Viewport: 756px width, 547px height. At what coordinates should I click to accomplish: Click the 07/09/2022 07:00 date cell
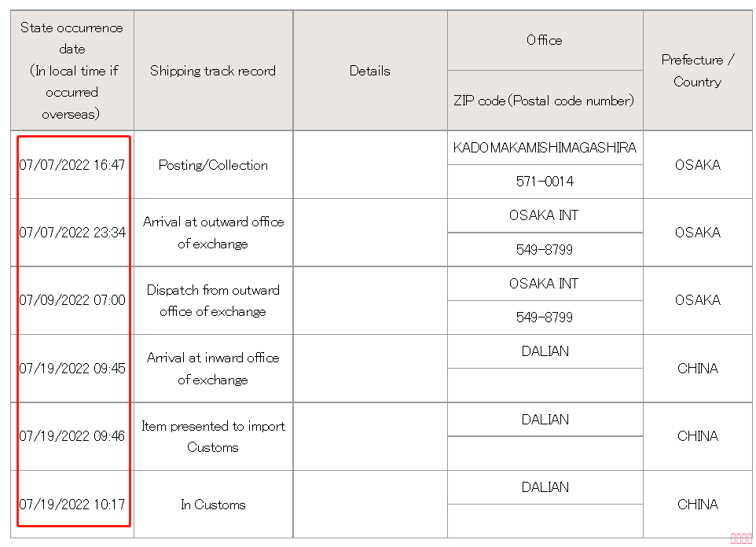72,300
